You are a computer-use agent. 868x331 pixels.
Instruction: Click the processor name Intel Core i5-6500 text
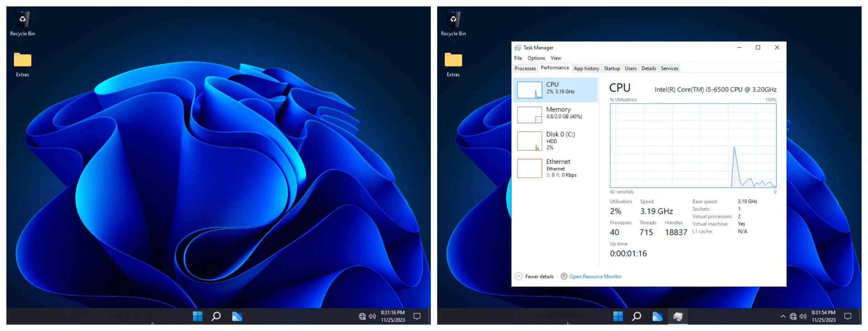[716, 90]
